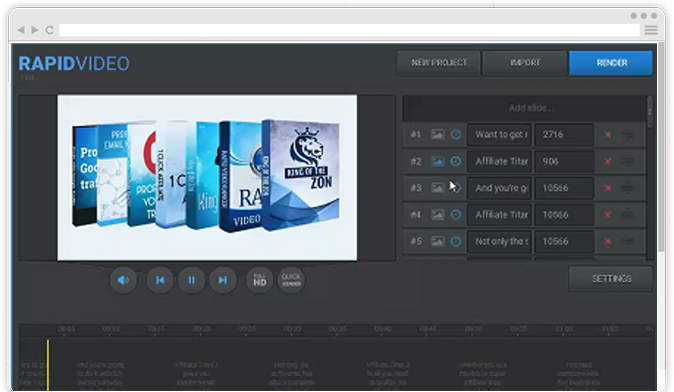The width and height of the screenshot is (674, 392).
Task: Open the SETTINGS panel
Action: point(611,279)
